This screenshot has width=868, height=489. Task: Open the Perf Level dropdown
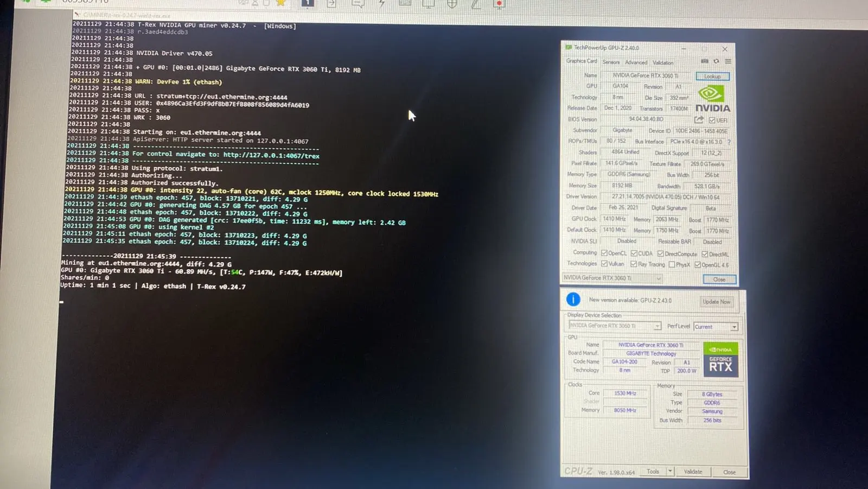pos(716,327)
